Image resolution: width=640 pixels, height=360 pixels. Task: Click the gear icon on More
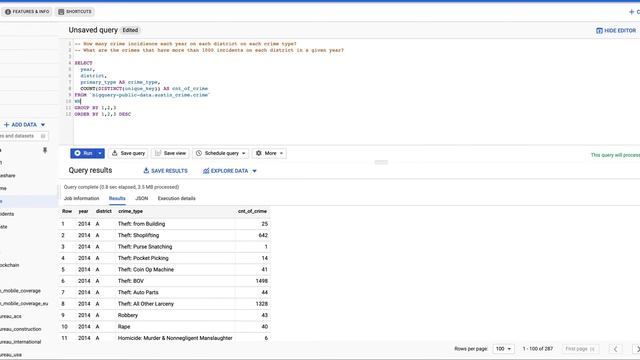pyautogui.click(x=258, y=153)
